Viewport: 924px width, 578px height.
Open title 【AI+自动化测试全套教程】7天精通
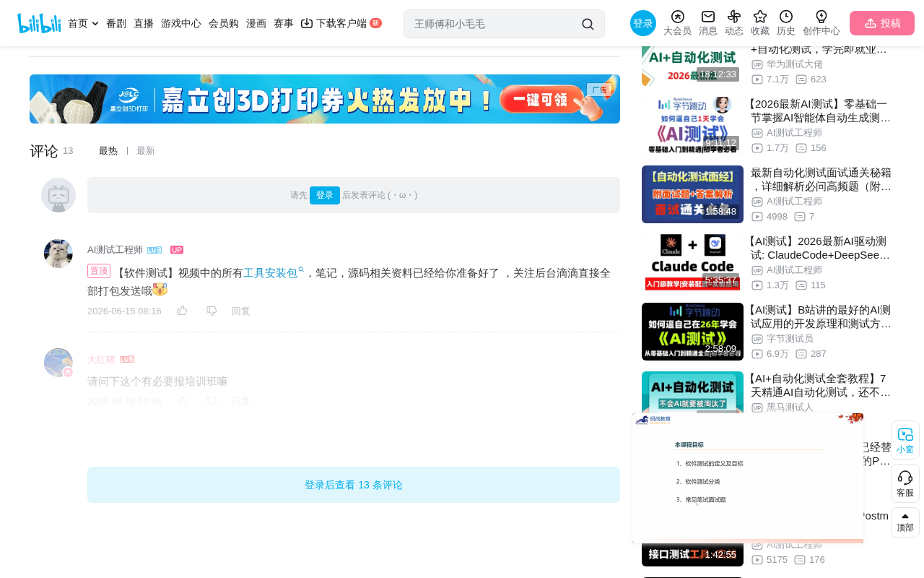821,385
